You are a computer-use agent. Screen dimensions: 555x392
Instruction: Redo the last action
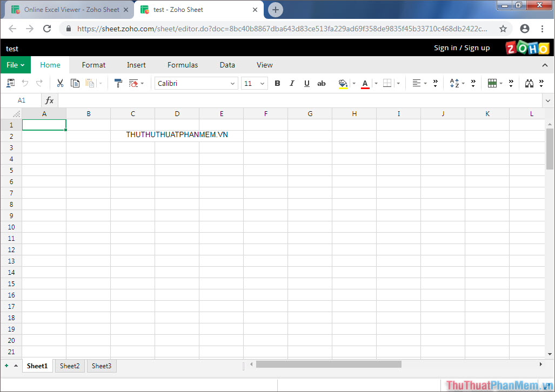(x=39, y=83)
